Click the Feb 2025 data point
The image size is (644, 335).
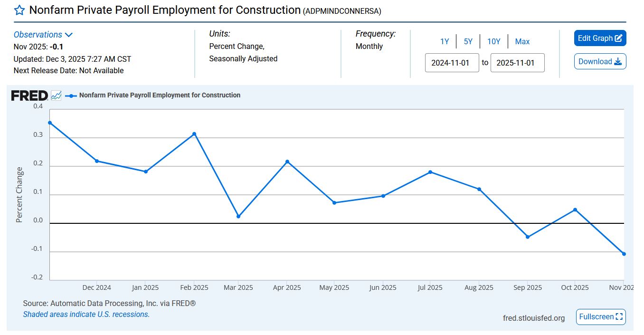coord(194,134)
